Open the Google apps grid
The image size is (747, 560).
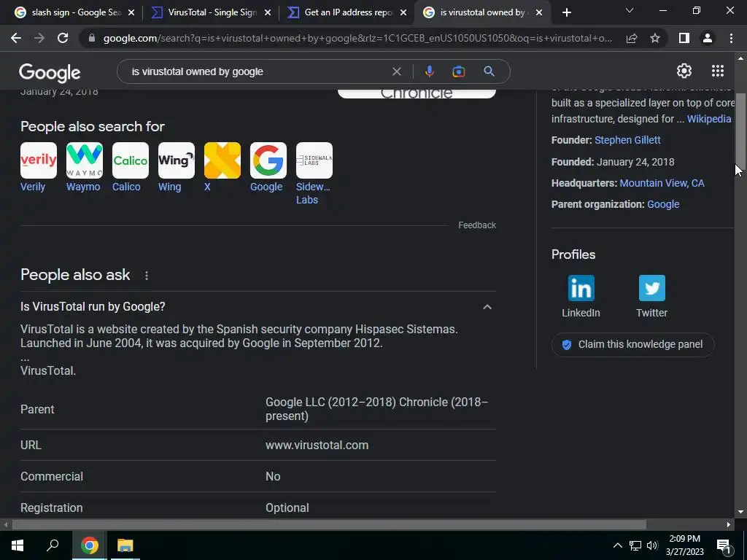pyautogui.click(x=718, y=71)
